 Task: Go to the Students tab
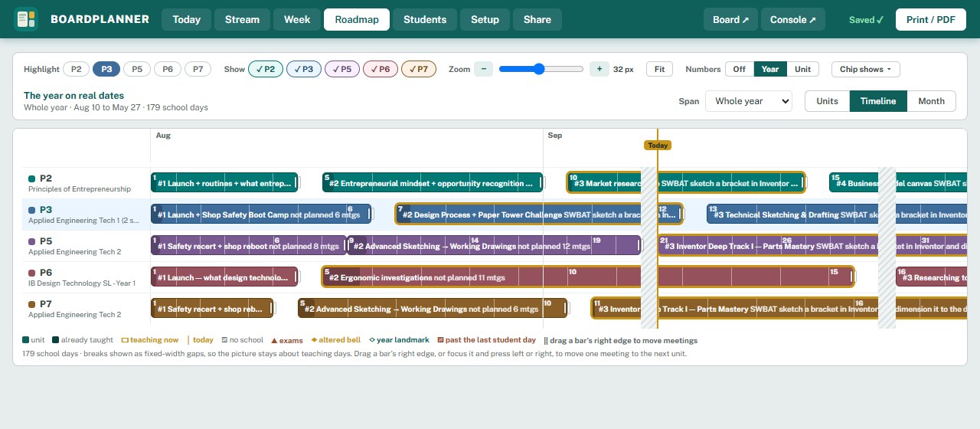pos(425,19)
